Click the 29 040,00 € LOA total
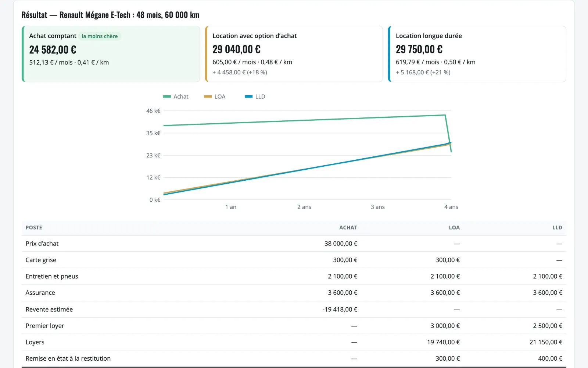Viewport: 588px width, 368px height. [236, 49]
